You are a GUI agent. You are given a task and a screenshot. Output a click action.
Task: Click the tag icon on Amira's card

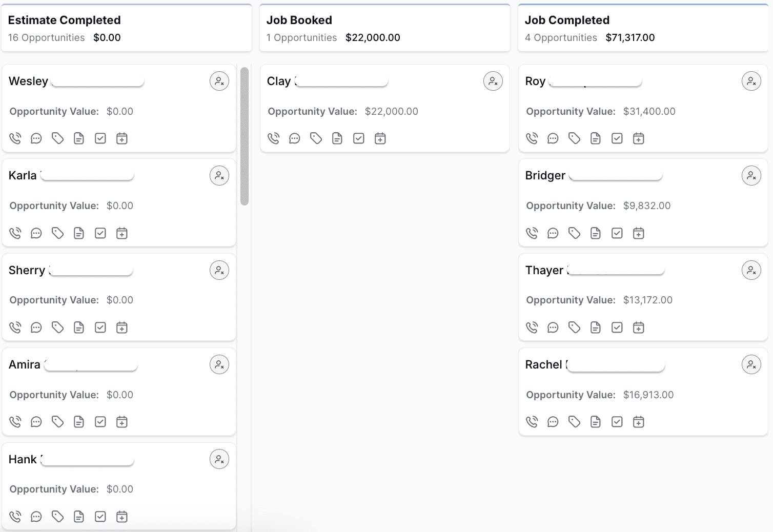[57, 422]
